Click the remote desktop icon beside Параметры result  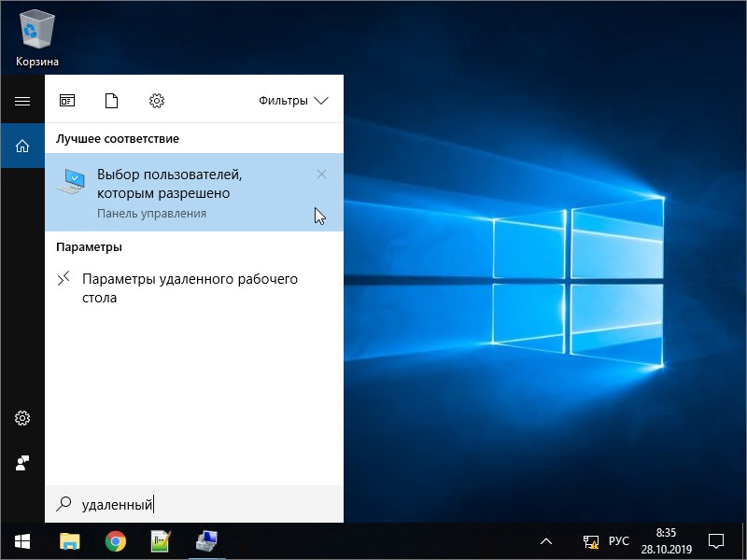[x=63, y=278]
